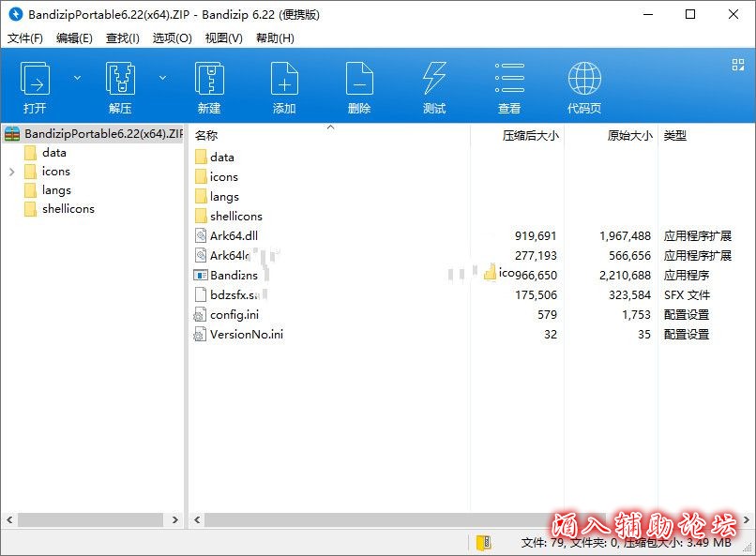Select config.ini file row
Image resolution: width=756 pixels, height=556 pixels.
pos(472,315)
